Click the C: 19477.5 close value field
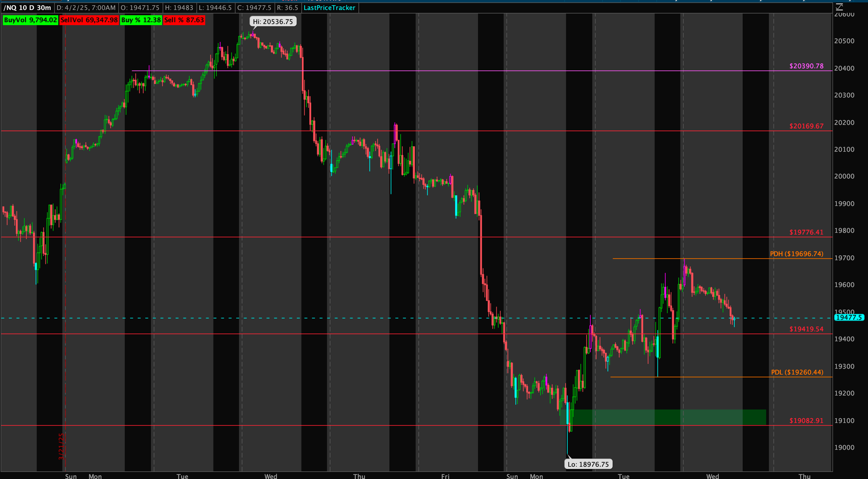The height and width of the screenshot is (479, 868). point(254,8)
